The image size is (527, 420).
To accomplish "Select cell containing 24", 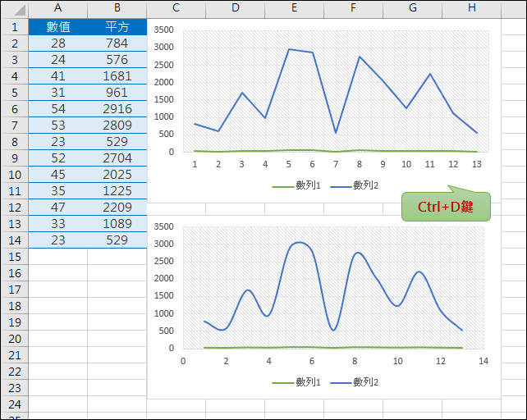I will click(x=57, y=60).
